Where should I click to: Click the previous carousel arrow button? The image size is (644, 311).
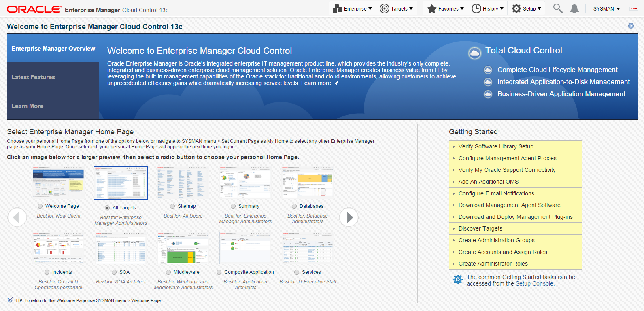[x=17, y=218]
